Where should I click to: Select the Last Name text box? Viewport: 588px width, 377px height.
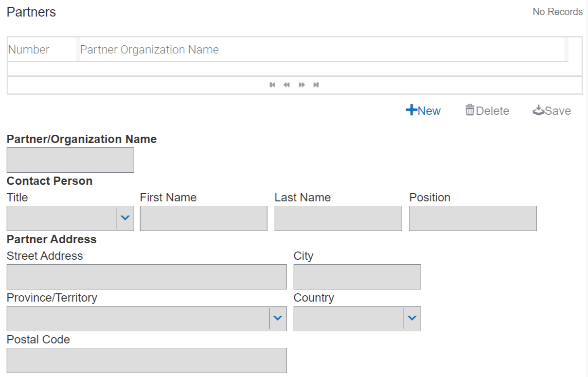click(338, 218)
